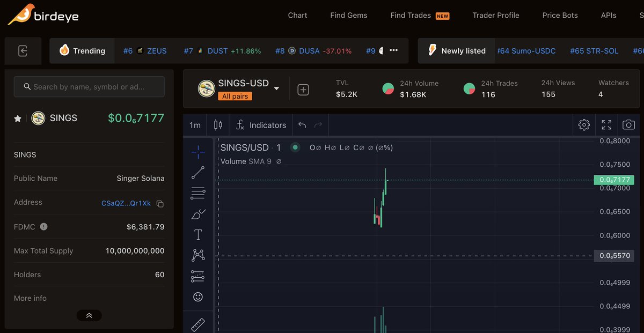Toggle fullscreen chart mode
Screen dimensions: 644x333
(606, 125)
